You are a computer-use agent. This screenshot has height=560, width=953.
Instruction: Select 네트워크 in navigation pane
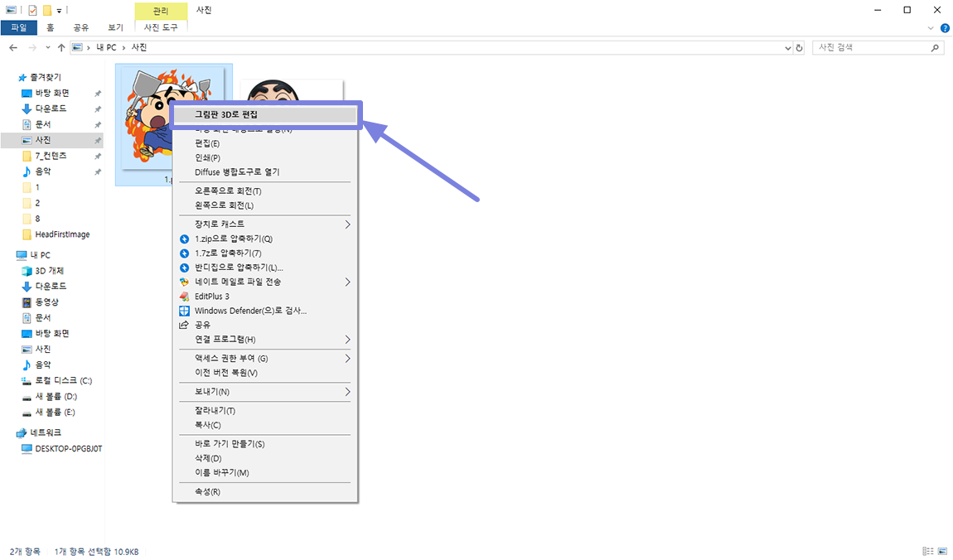[x=46, y=432]
